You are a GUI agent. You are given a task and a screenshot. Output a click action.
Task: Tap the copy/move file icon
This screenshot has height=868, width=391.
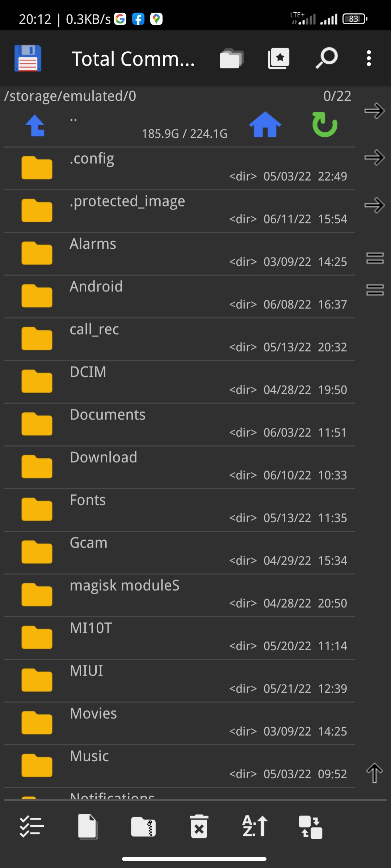88,827
